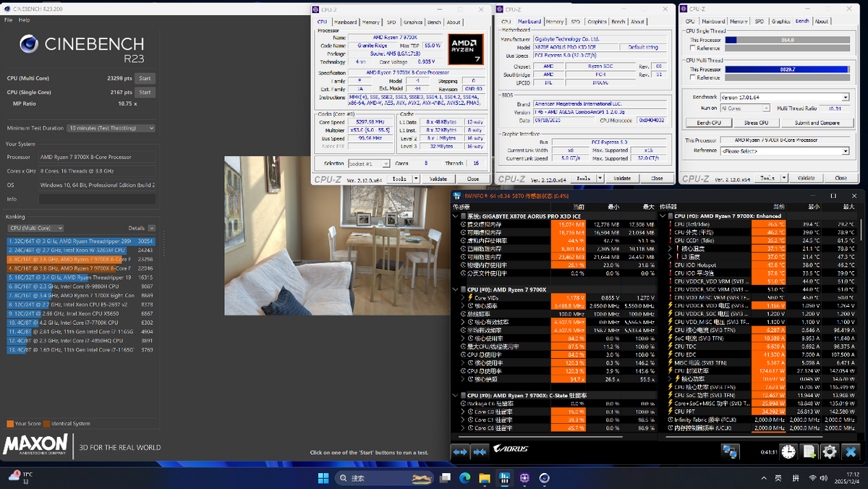Open the Reference Please Select dropdown

coord(784,151)
